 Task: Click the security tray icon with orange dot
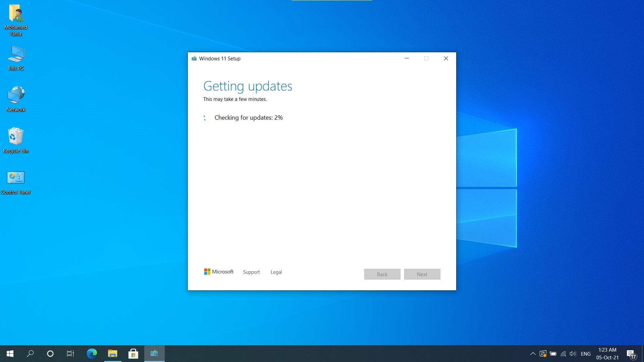click(543, 354)
